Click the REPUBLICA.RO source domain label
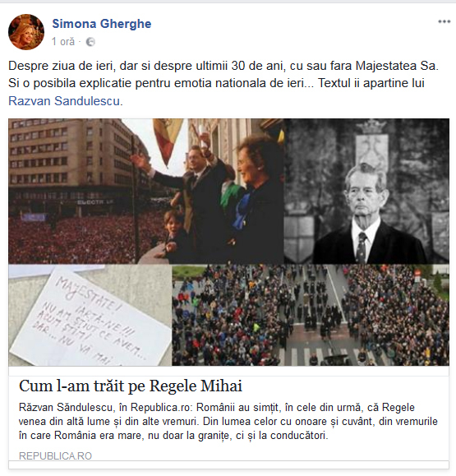Screen dimensions: 456x476 click(x=55, y=455)
